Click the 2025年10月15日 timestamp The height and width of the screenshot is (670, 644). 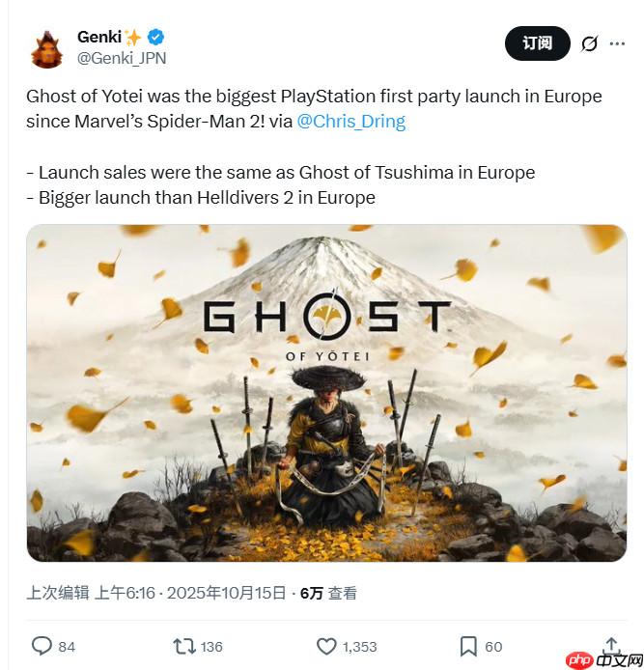click(x=228, y=594)
